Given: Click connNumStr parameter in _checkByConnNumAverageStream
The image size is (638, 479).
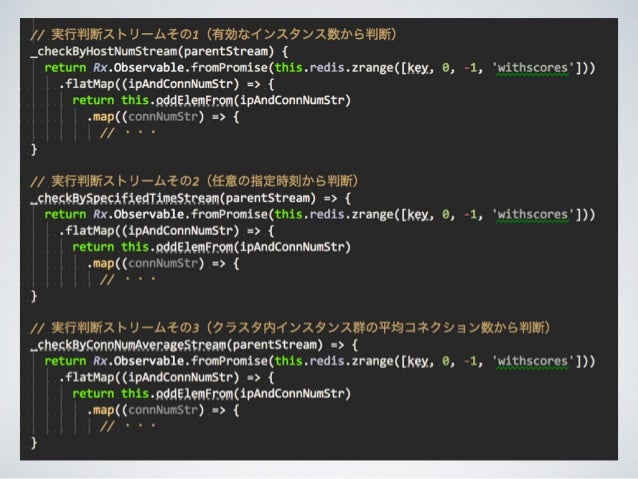Looking at the screenshot, I should [163, 410].
